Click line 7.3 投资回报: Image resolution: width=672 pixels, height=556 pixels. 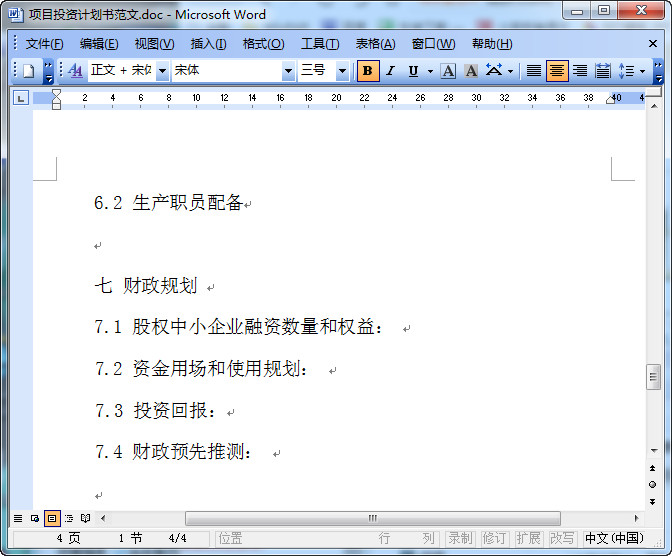(155, 411)
